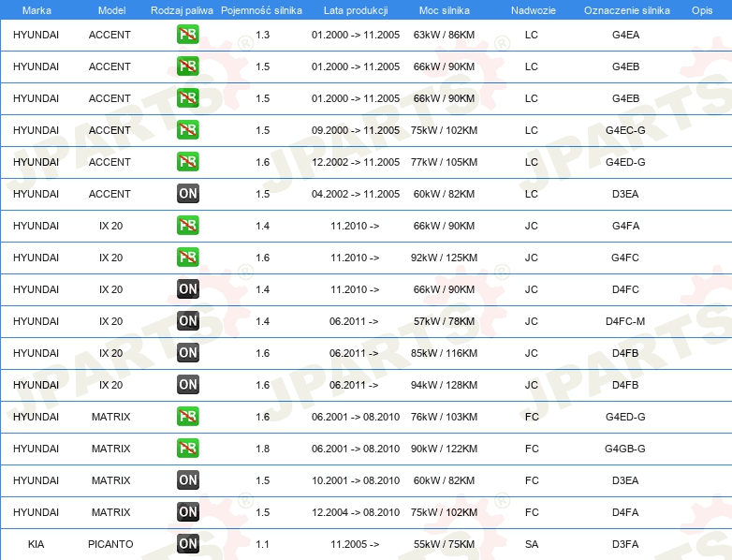Click the Rodzaj paliwa column header
The width and height of the screenshot is (732, 560).
pos(182,10)
